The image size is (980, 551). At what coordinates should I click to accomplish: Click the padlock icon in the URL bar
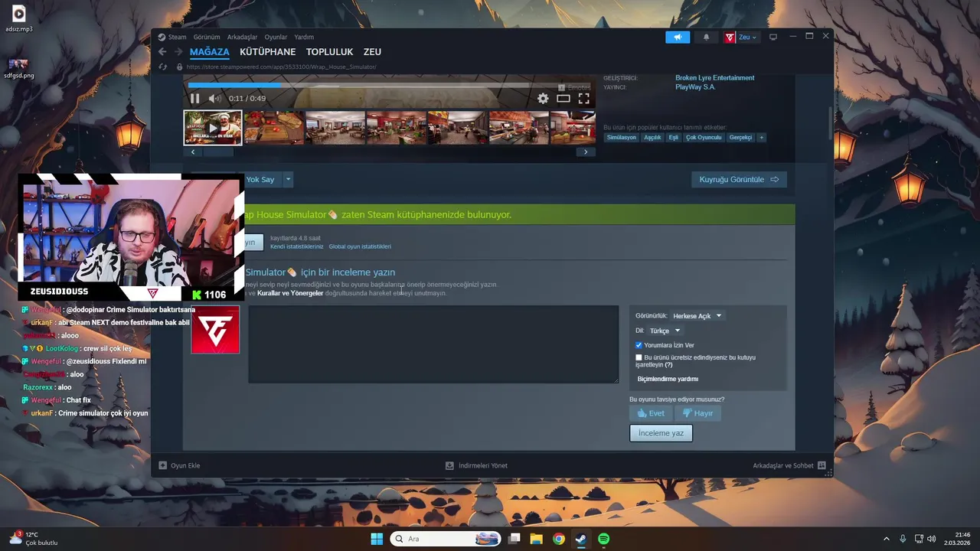point(180,67)
